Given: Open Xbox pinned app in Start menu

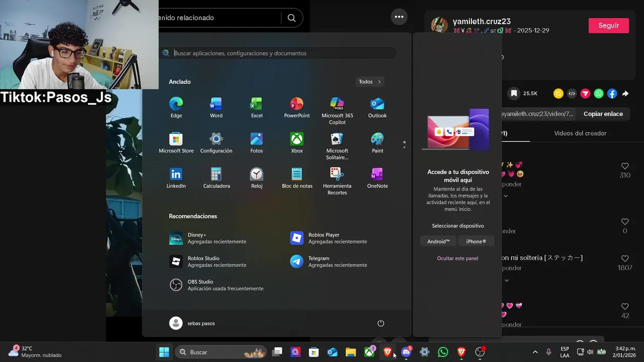Looking at the screenshot, I should [297, 143].
